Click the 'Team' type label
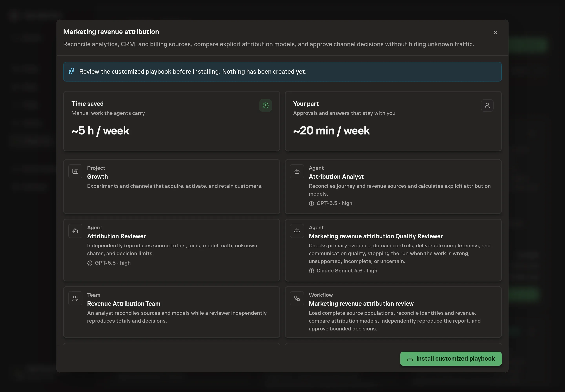The width and height of the screenshot is (565, 392). click(x=93, y=295)
